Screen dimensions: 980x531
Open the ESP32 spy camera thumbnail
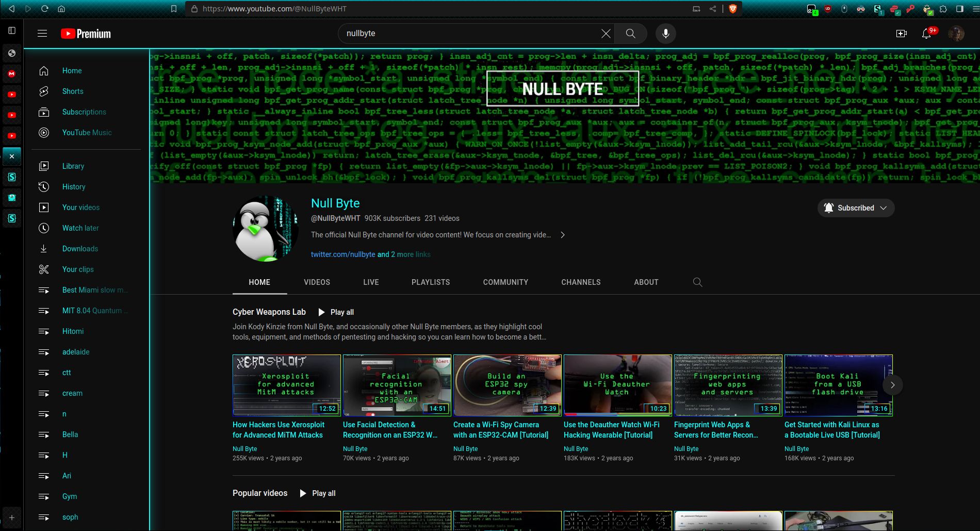[x=508, y=385]
